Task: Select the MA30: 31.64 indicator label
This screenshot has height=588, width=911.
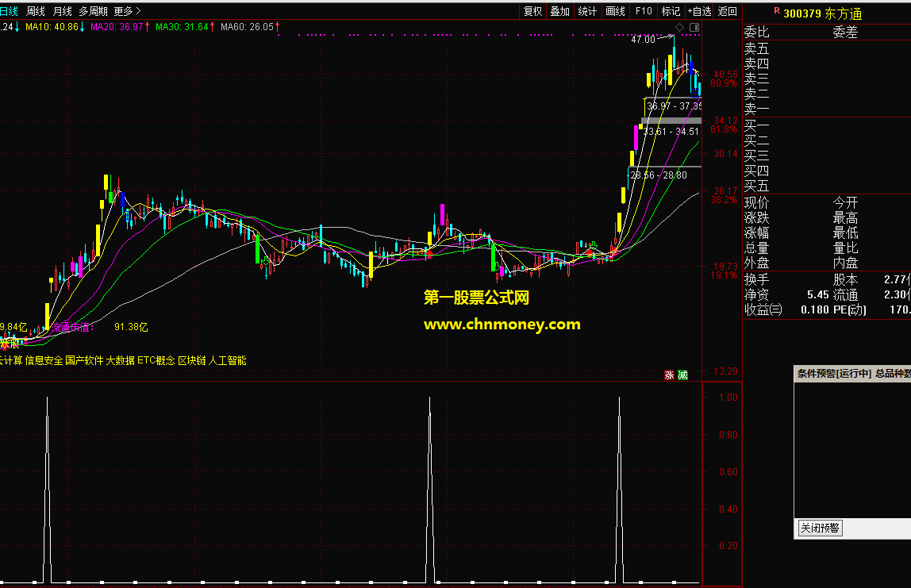Action: tap(185, 27)
